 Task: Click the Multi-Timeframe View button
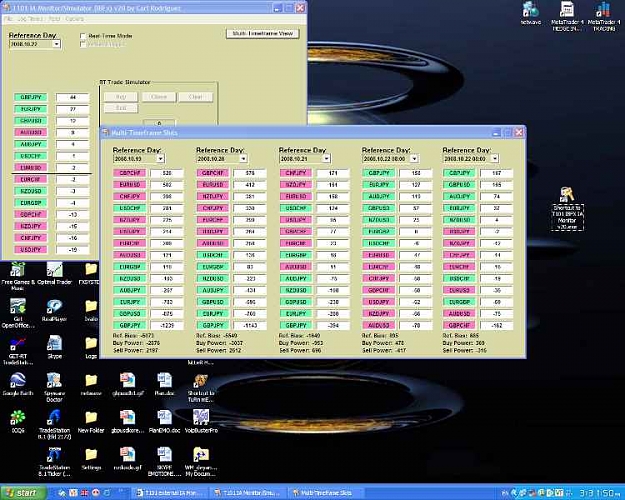262,33
